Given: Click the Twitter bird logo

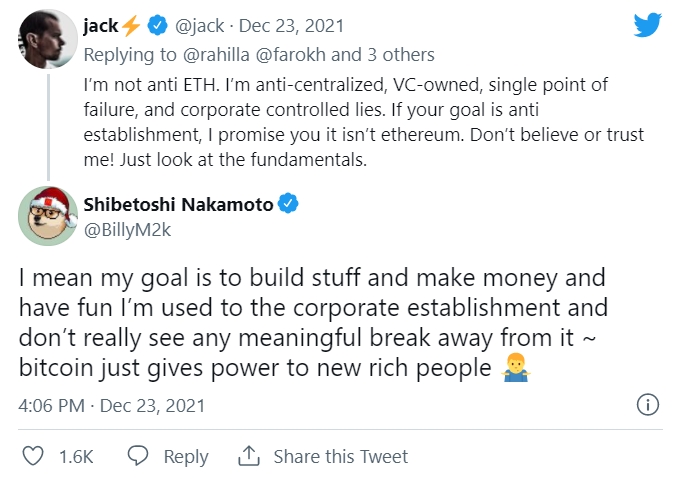Looking at the screenshot, I should 648,25.
